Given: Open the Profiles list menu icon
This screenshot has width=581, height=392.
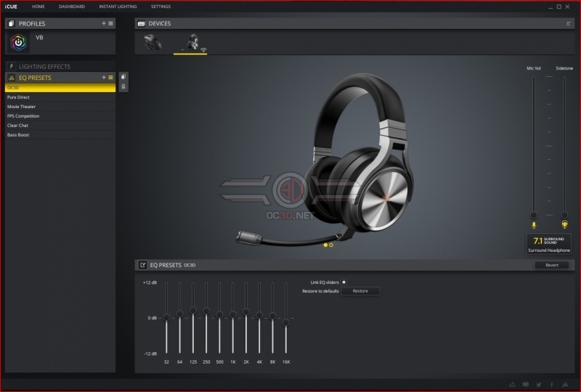Looking at the screenshot, I should [x=110, y=23].
